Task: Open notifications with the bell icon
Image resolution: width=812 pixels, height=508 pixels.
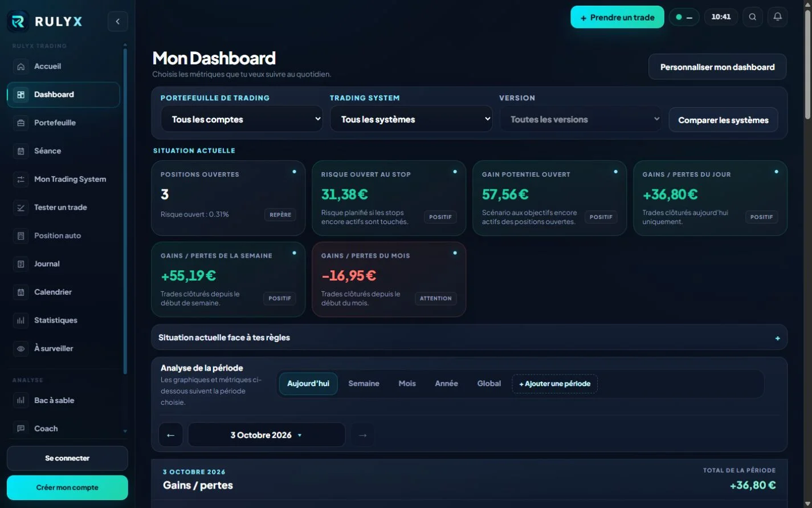Action: (777, 17)
